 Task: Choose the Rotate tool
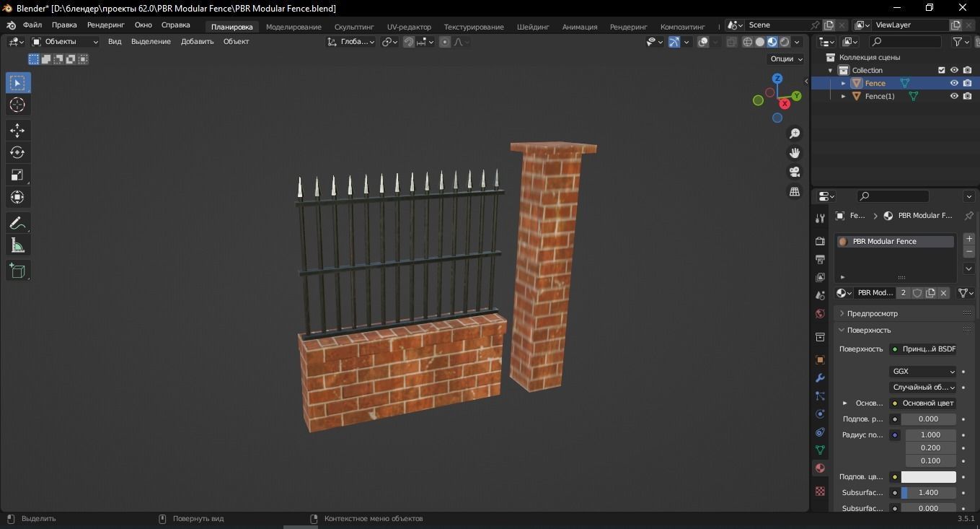(17, 152)
